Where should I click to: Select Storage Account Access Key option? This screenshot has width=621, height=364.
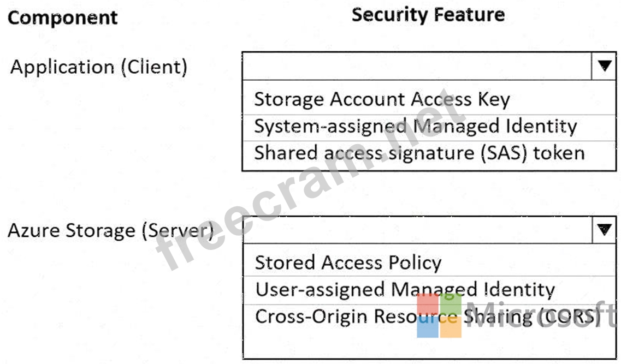(x=382, y=99)
